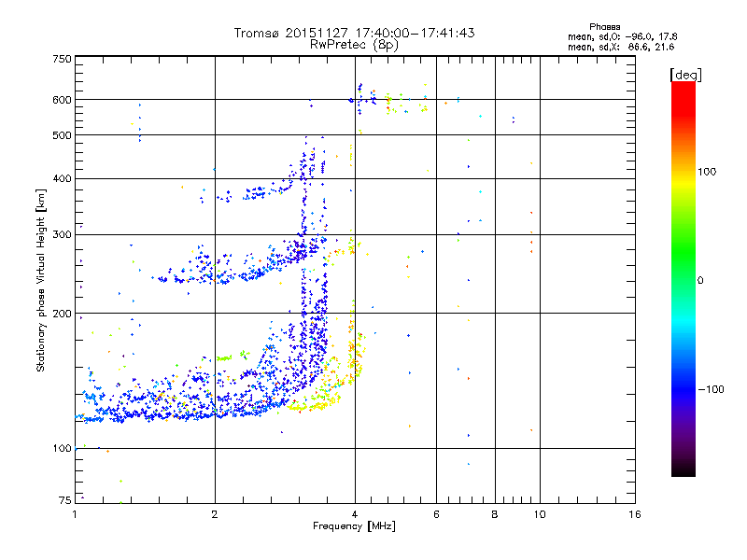The width and height of the screenshot is (747, 560).
Task: Click the y-axis tick label '100'
Action: tap(62, 449)
